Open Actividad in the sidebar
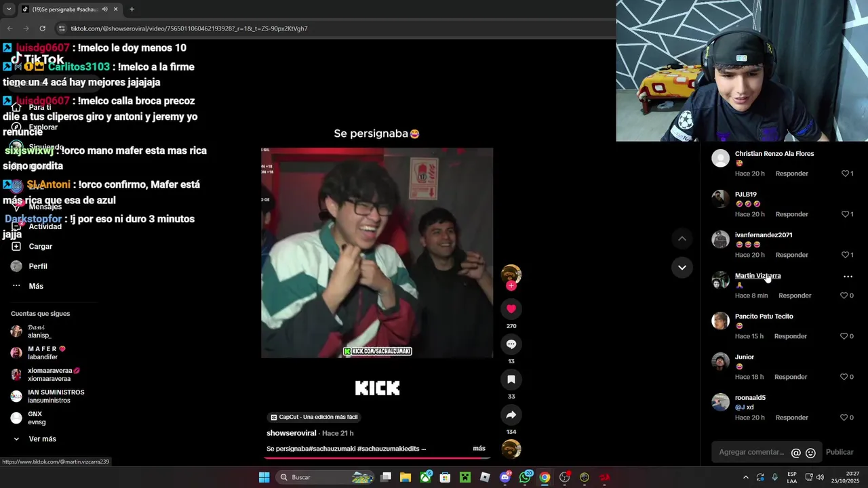868x488 pixels. point(45,226)
